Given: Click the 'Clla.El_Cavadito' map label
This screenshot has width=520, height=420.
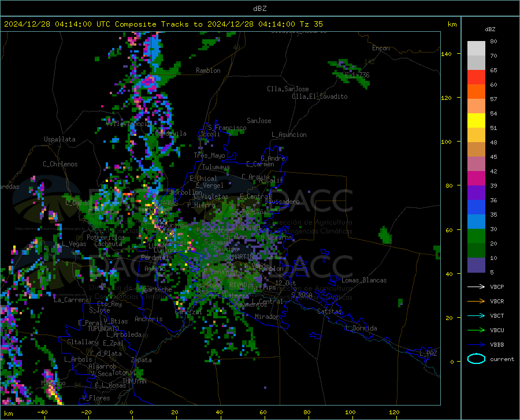Looking at the screenshot, I should click(x=320, y=96).
